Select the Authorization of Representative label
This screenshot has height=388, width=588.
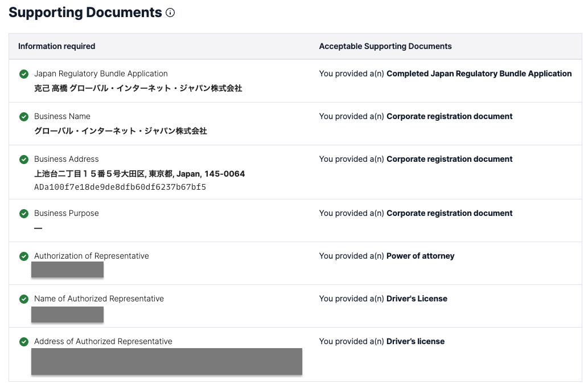click(92, 256)
